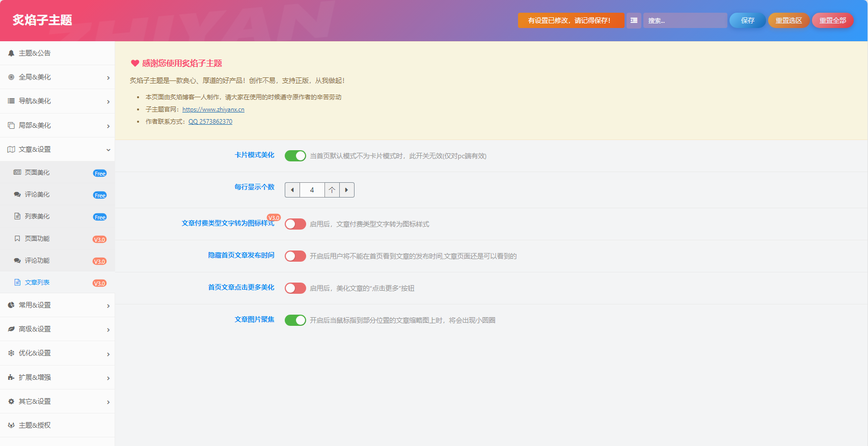
Task: Expand 优化&设置 section arrow
Action: click(108, 354)
